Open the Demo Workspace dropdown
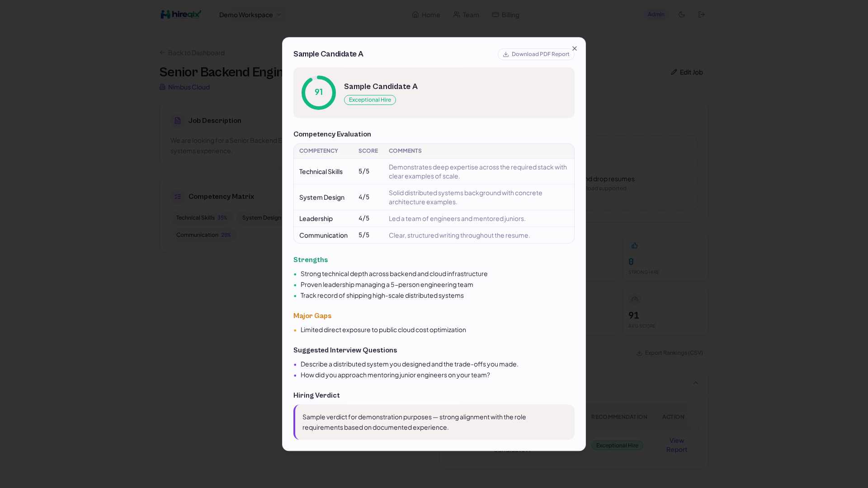Image resolution: width=868 pixels, height=488 pixels. point(250,14)
